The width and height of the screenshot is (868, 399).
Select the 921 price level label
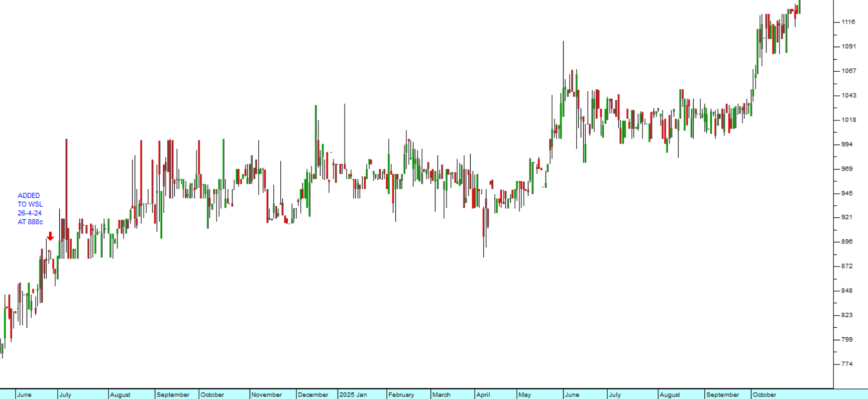[847, 217]
